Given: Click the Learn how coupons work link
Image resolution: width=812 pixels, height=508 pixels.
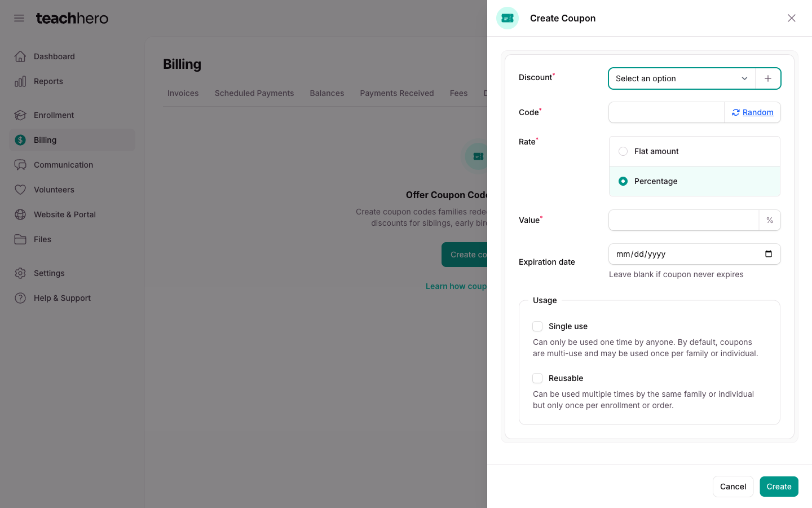Looking at the screenshot, I should coord(456,286).
